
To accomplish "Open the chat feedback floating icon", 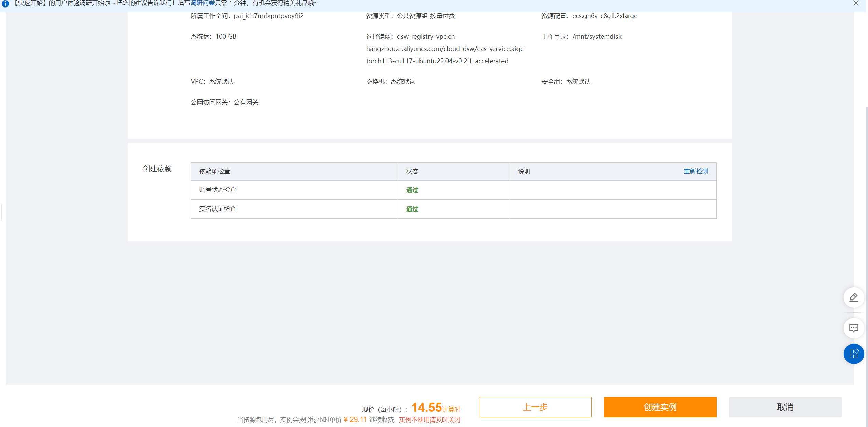I will pos(854,328).
